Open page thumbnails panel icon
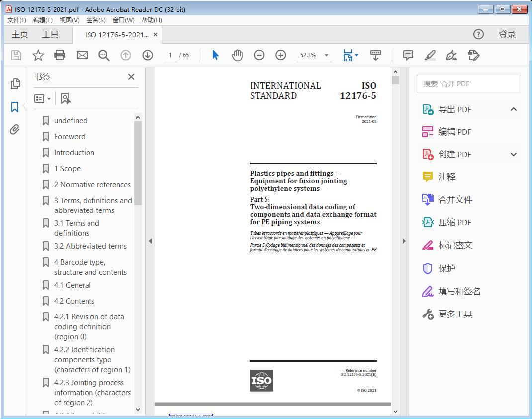Viewport: 532px width, 419px height. (15, 84)
